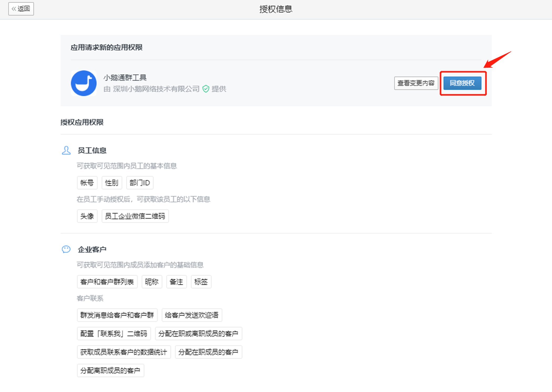Click 群发消息给客户和客户群 tag
Viewport: 552px width, 392px height.
117,315
